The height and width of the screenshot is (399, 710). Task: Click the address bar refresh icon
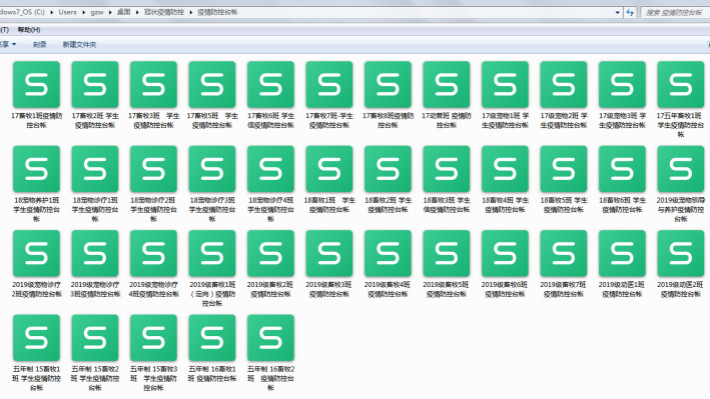tap(630, 12)
